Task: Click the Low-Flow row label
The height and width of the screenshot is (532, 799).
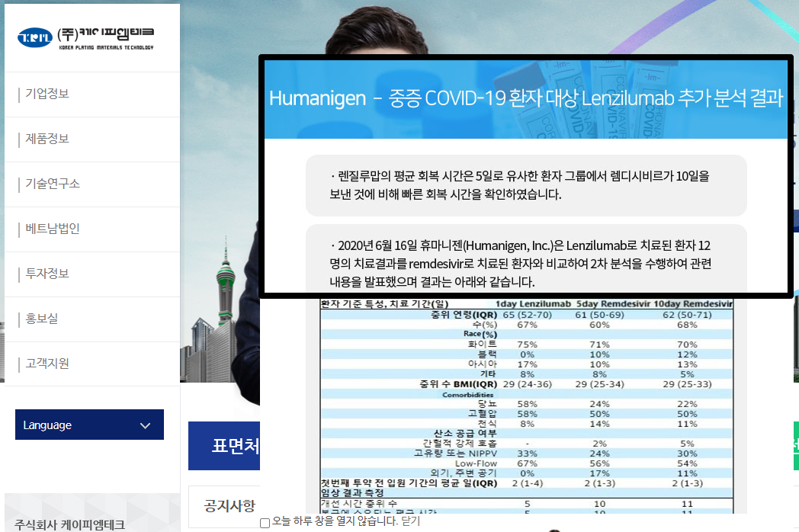Action: [476, 463]
